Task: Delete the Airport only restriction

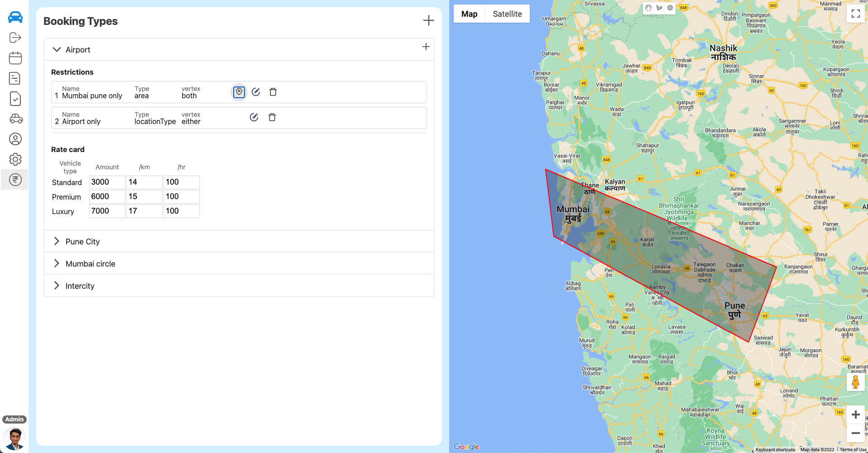Action: tap(272, 117)
